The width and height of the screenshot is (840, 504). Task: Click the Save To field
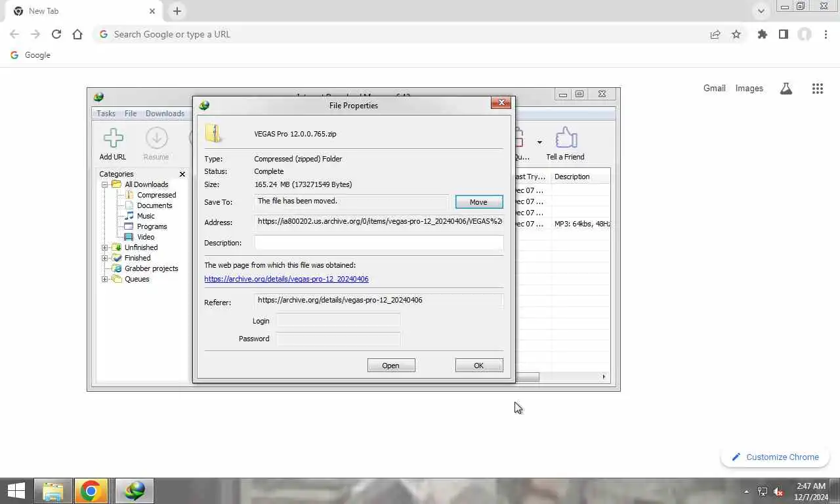(x=351, y=201)
